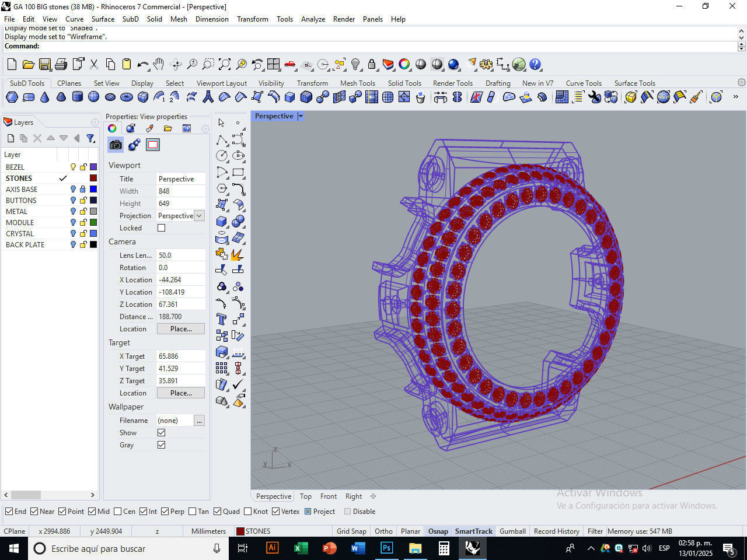The width and height of the screenshot is (747, 560).
Task: Switch to the Top viewport tab
Action: click(x=306, y=496)
